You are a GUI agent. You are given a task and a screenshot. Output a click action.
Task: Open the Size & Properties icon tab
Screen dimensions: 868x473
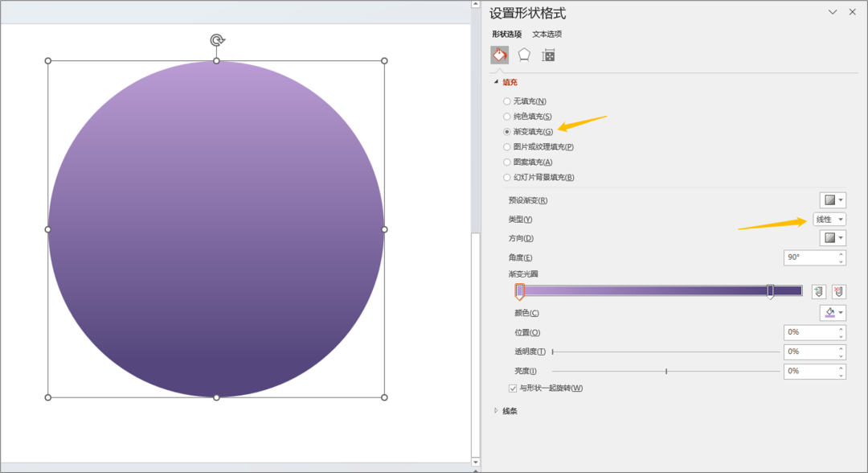pyautogui.click(x=548, y=55)
